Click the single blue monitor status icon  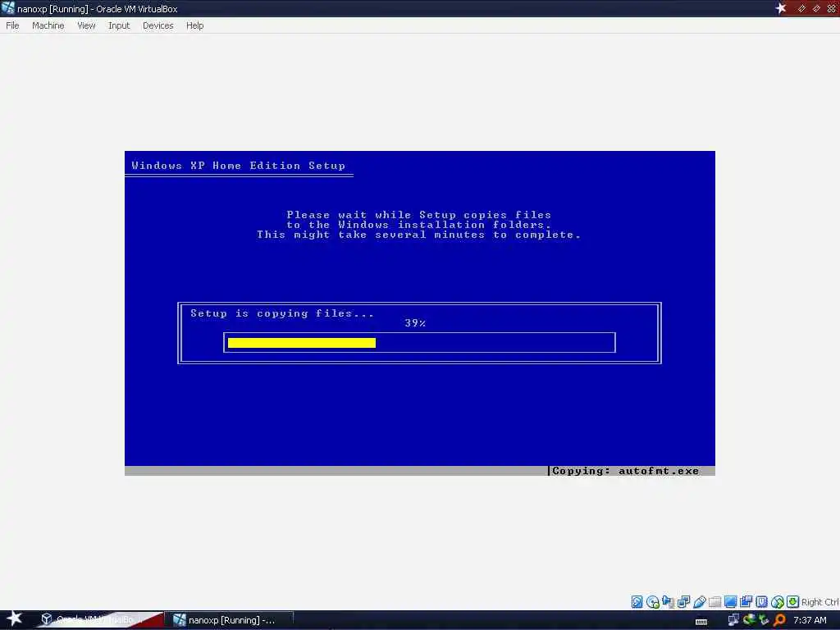tap(730, 601)
